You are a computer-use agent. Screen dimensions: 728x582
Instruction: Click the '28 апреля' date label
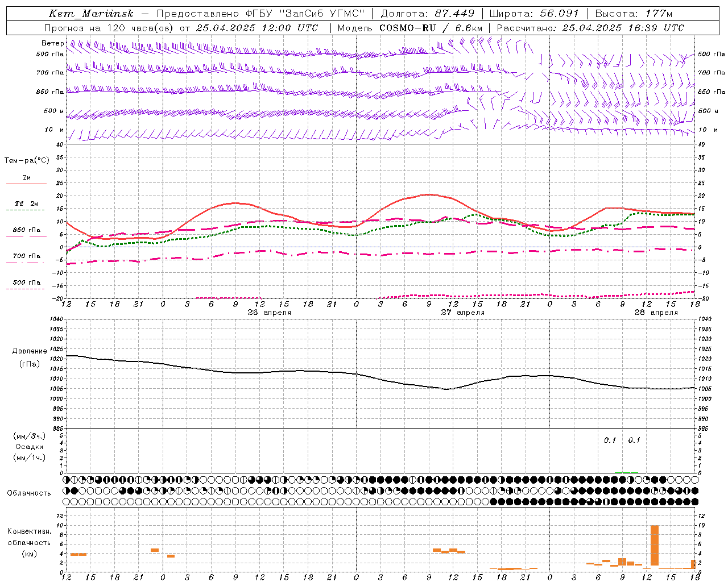tap(656, 313)
